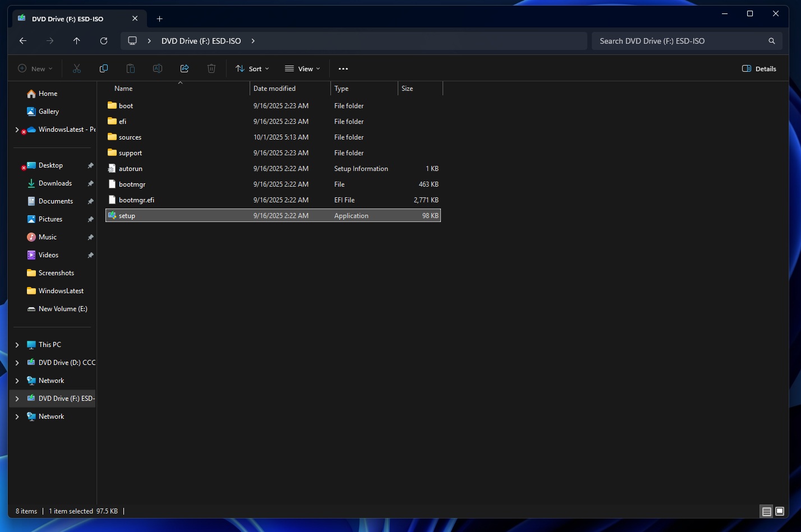
Task: Toggle the Details pane
Action: pos(758,68)
